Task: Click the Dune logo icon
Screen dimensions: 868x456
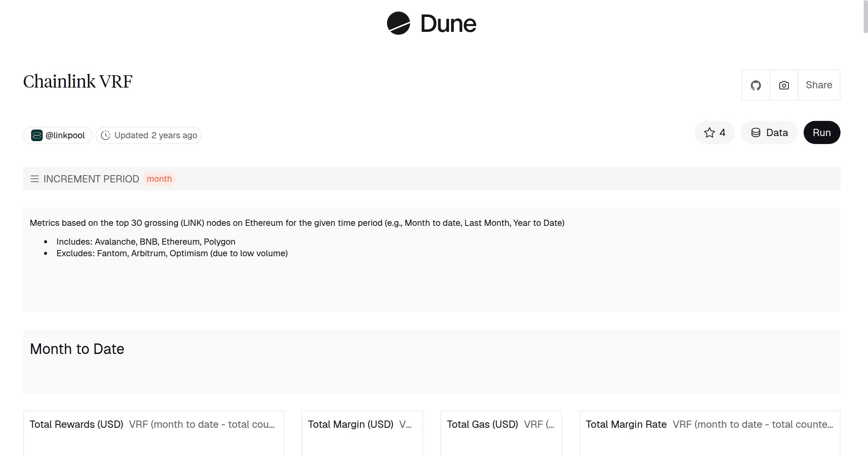Action: click(398, 23)
